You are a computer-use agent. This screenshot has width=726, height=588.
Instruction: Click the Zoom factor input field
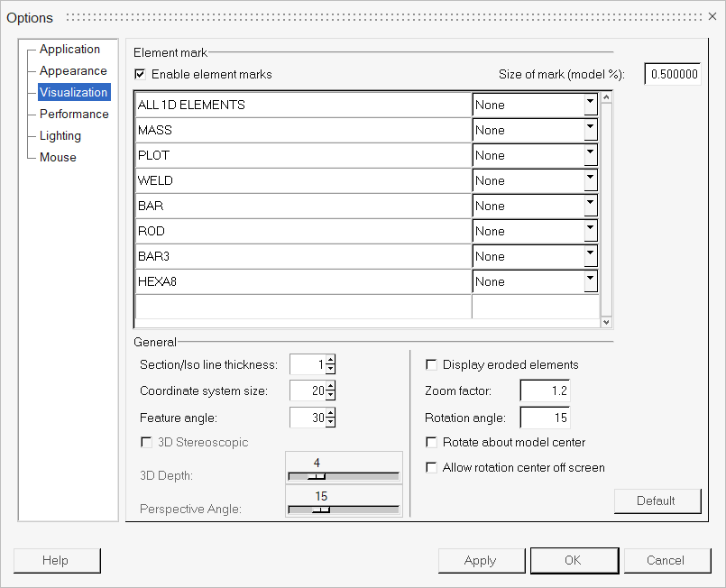tap(545, 391)
